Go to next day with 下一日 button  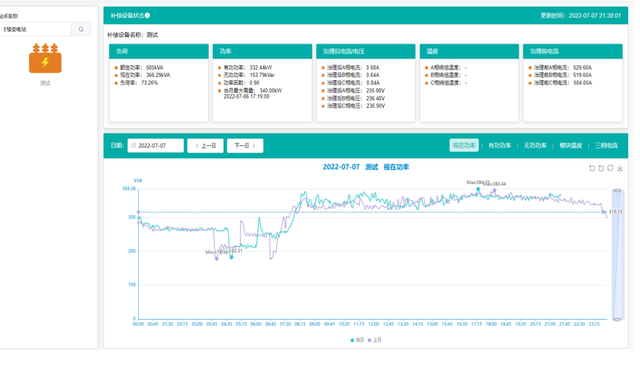(245, 146)
